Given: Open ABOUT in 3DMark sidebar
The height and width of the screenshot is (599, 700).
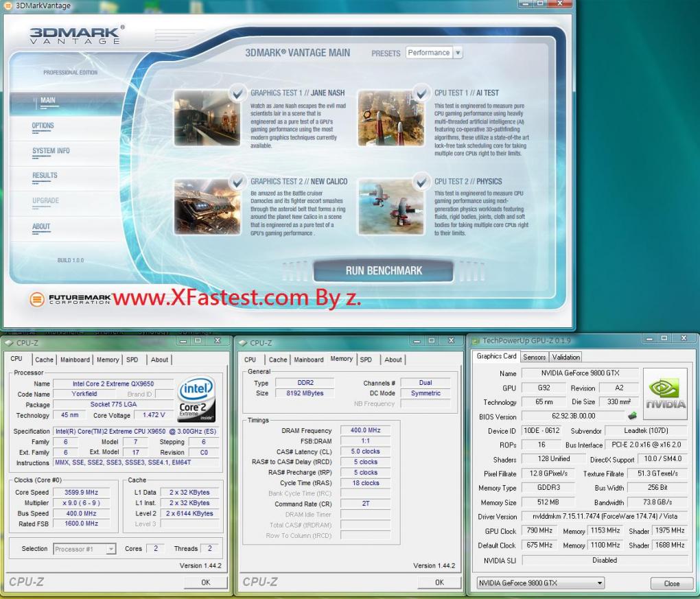Looking at the screenshot, I should (x=41, y=226).
